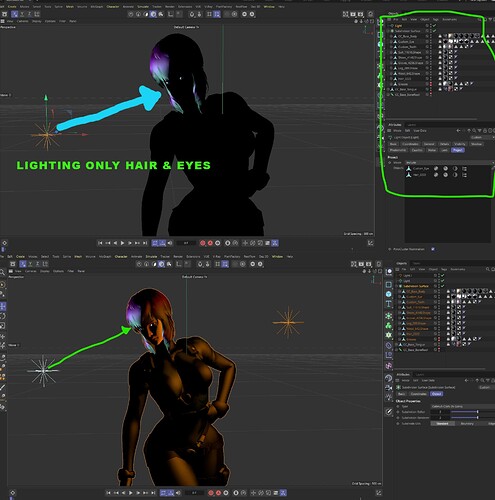Screen dimensions: 495x500
Task: Open the Tags menu in lower screenshot's Objects panel
Action: point(444,269)
